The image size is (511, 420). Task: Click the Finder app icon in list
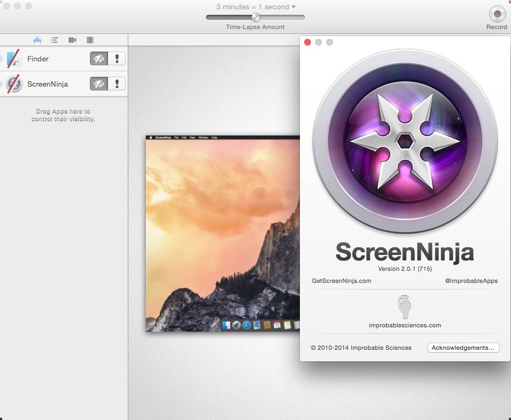(x=14, y=59)
